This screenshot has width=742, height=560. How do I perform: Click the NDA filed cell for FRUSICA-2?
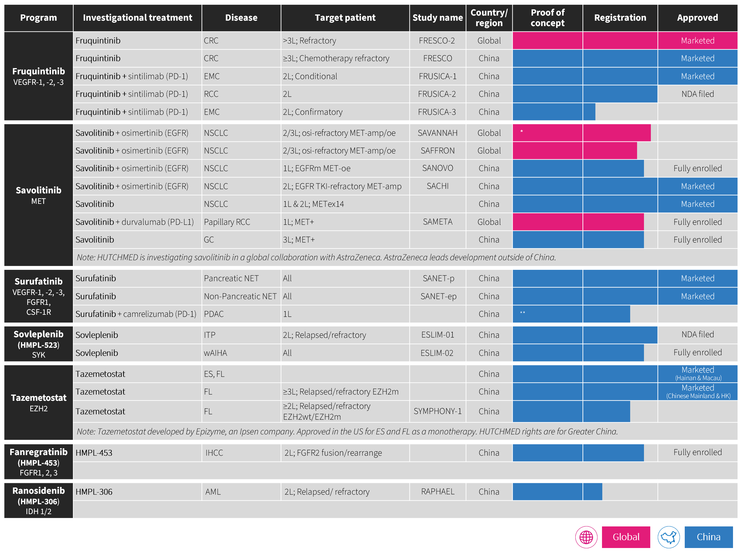[697, 94]
